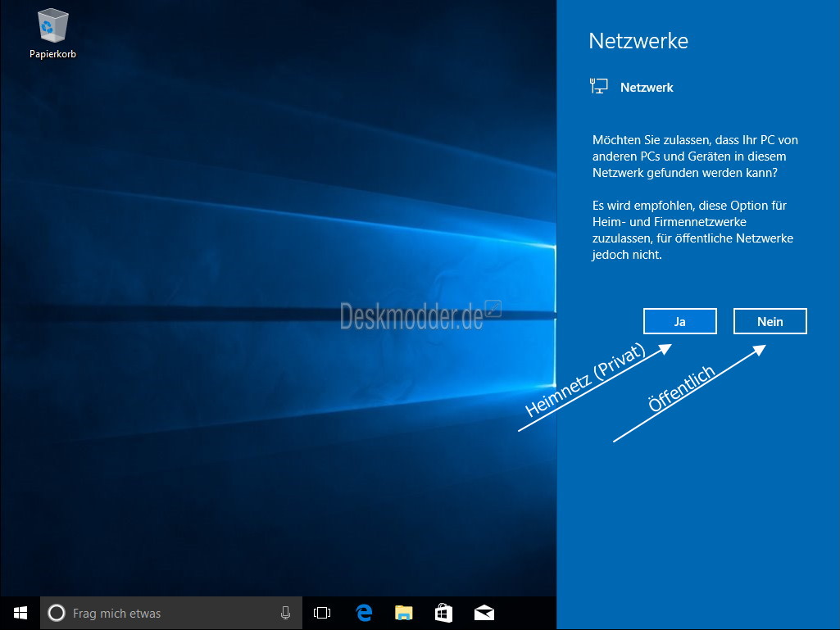This screenshot has width=840, height=630.
Task: Click the 'Netzwerke' panel heading
Action: 638,41
